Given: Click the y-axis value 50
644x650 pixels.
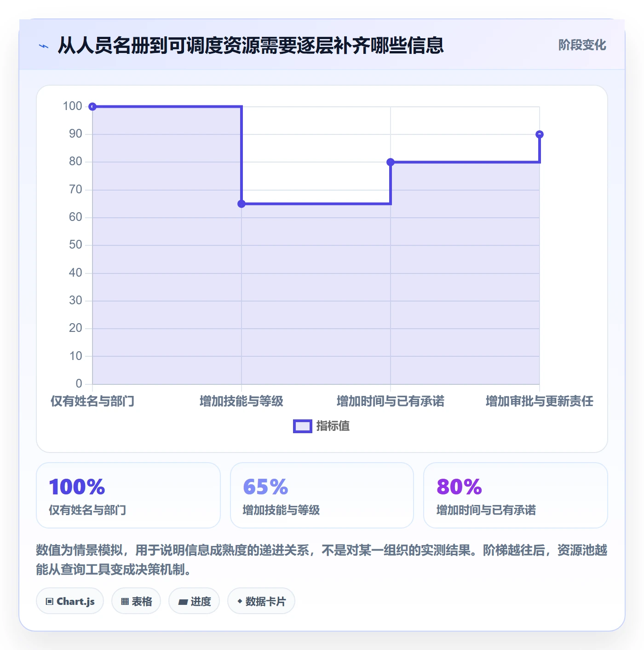Looking at the screenshot, I should (75, 245).
